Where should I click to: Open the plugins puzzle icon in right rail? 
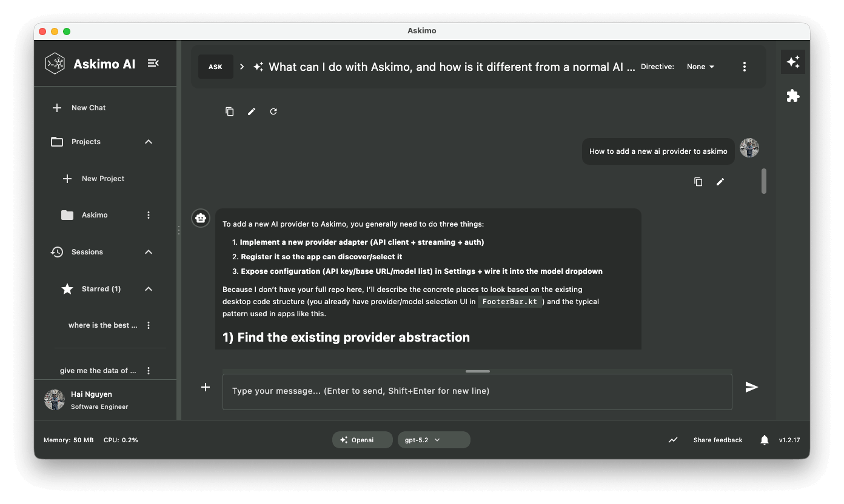pos(793,96)
